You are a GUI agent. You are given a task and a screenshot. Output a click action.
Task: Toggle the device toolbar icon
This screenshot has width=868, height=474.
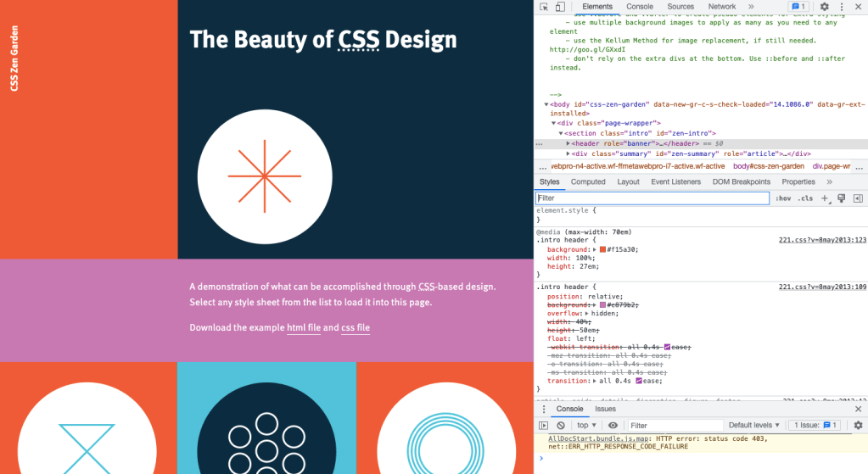click(x=558, y=7)
